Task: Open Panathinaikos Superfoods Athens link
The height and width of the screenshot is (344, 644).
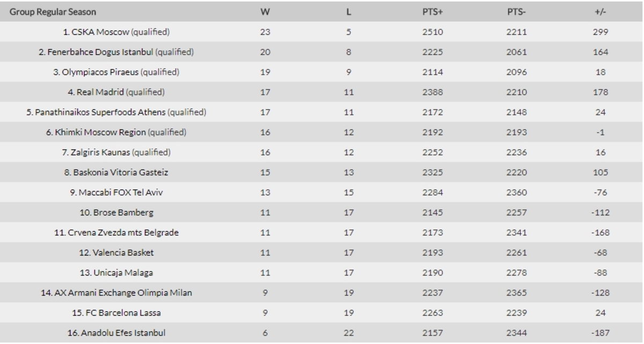Action: pos(100,112)
